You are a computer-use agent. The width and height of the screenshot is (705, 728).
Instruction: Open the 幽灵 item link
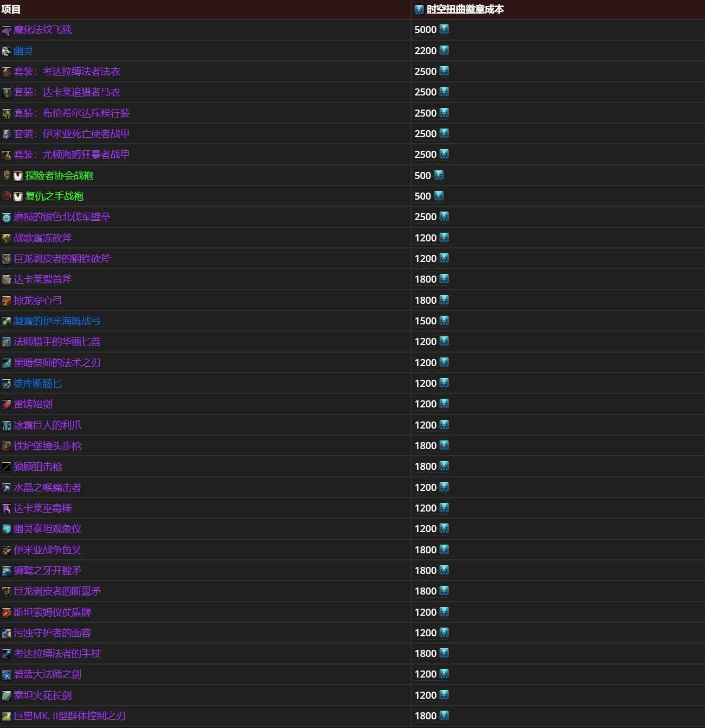(23, 51)
